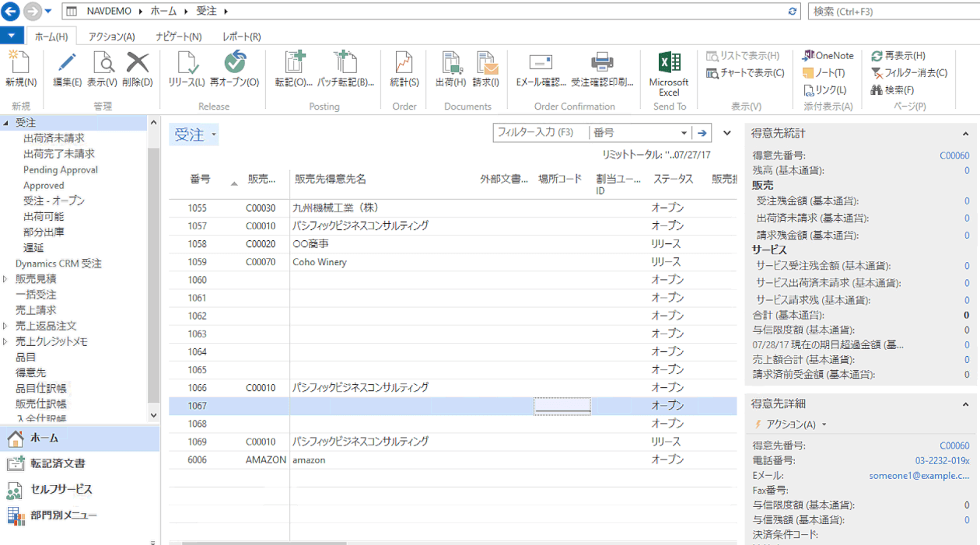Click フィルター消去(C) clear filter
Image resolution: width=980 pixels, height=545 pixels.
click(x=909, y=73)
